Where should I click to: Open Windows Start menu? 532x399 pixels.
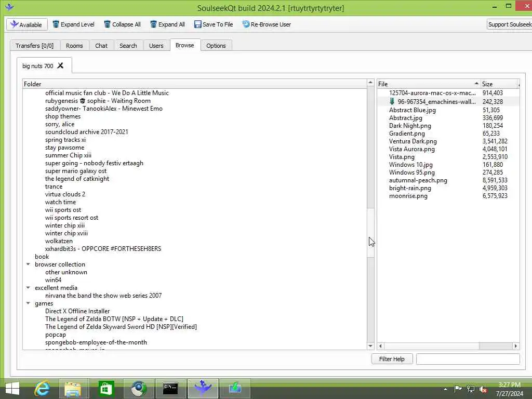12,389
